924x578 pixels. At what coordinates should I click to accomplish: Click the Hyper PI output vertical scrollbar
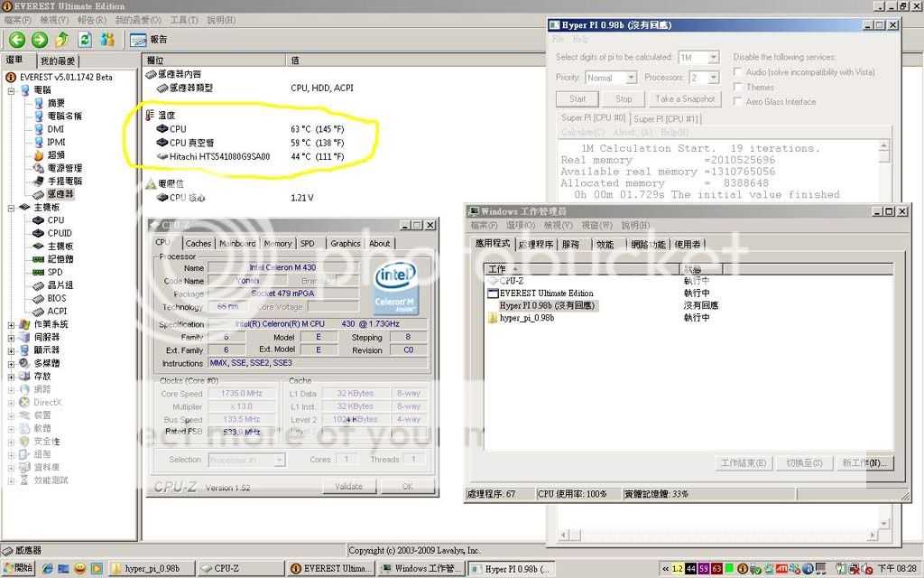pyautogui.click(x=883, y=334)
